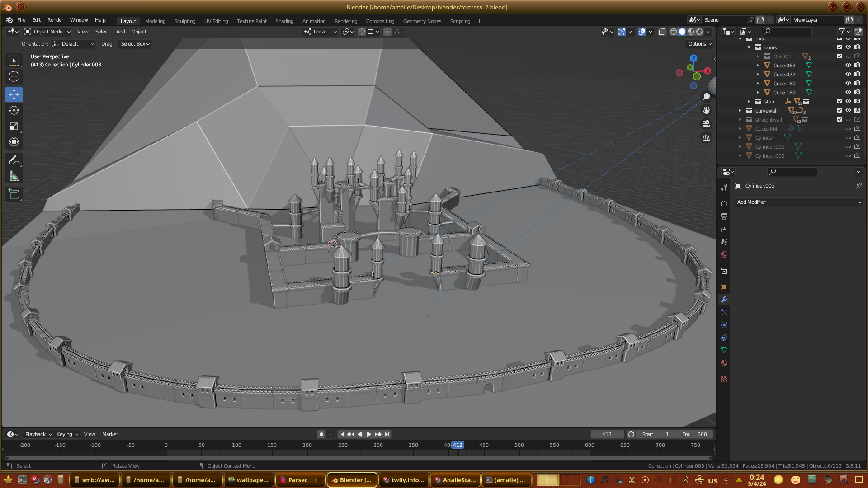
Task: Open the Add Modifier dropdown
Action: (798, 202)
